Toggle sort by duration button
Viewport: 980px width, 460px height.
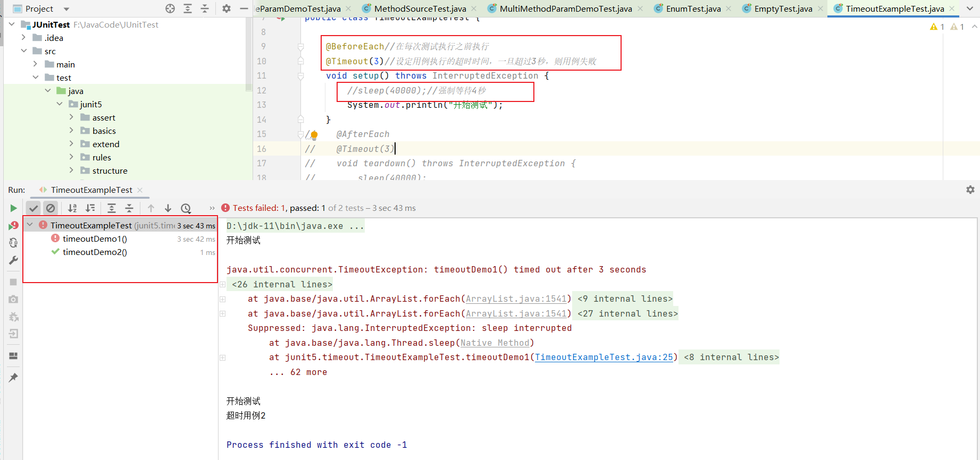[x=90, y=208]
